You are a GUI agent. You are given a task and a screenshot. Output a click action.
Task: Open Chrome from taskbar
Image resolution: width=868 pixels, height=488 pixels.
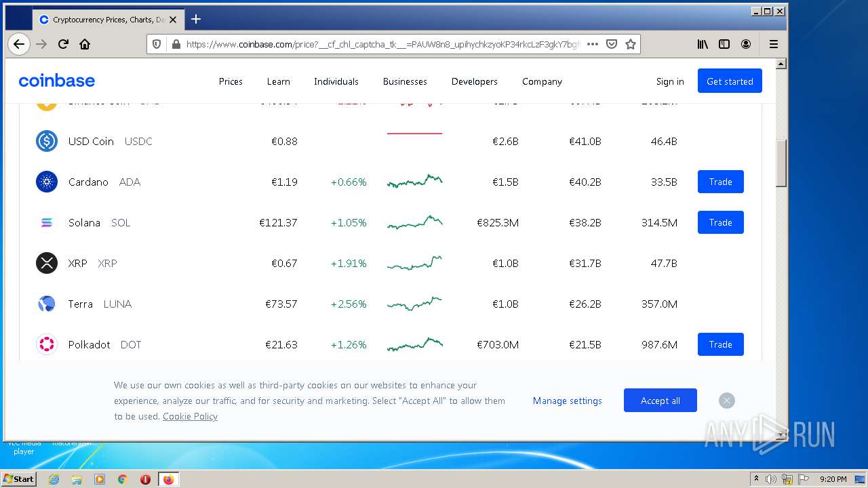[x=122, y=479]
